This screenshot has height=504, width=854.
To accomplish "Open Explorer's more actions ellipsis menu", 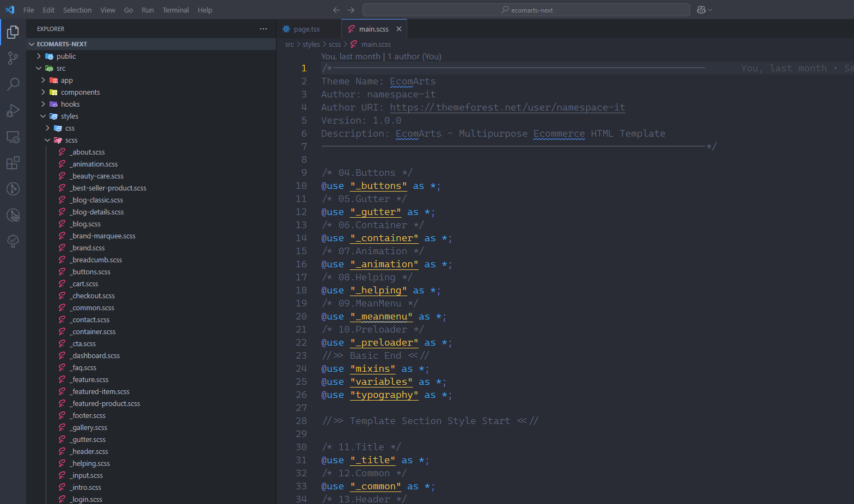I will [x=263, y=29].
